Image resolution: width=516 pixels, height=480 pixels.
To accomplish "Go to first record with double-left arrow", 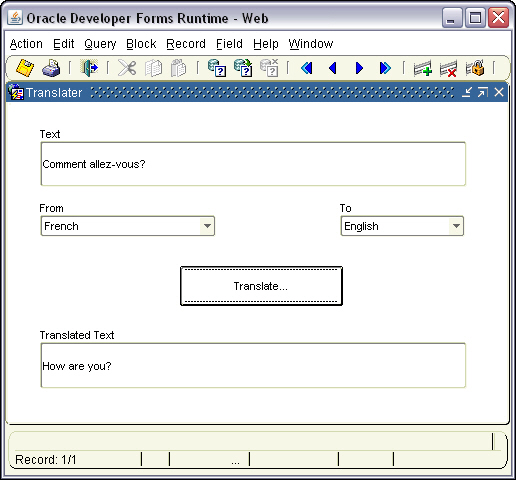I will (x=307, y=68).
